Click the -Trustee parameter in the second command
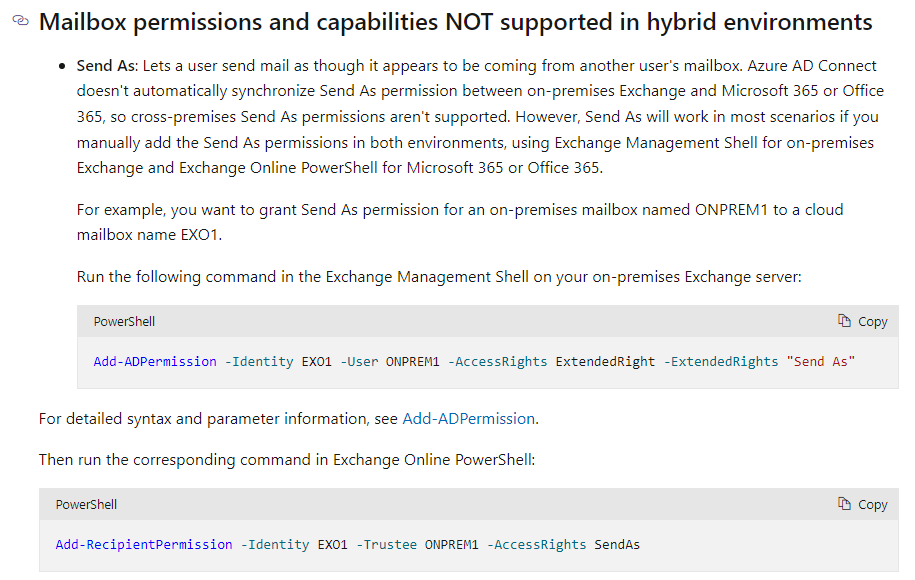Screen dimensions: 915x580 (386, 545)
